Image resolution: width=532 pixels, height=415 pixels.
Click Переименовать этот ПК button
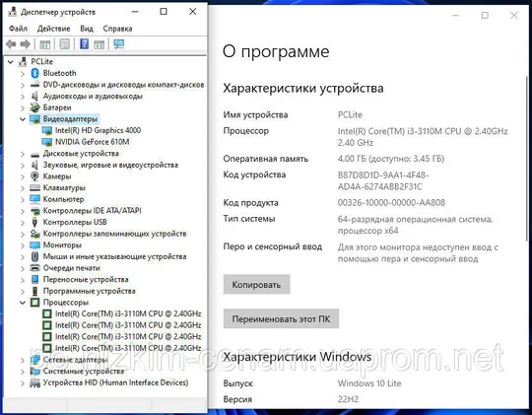281,318
